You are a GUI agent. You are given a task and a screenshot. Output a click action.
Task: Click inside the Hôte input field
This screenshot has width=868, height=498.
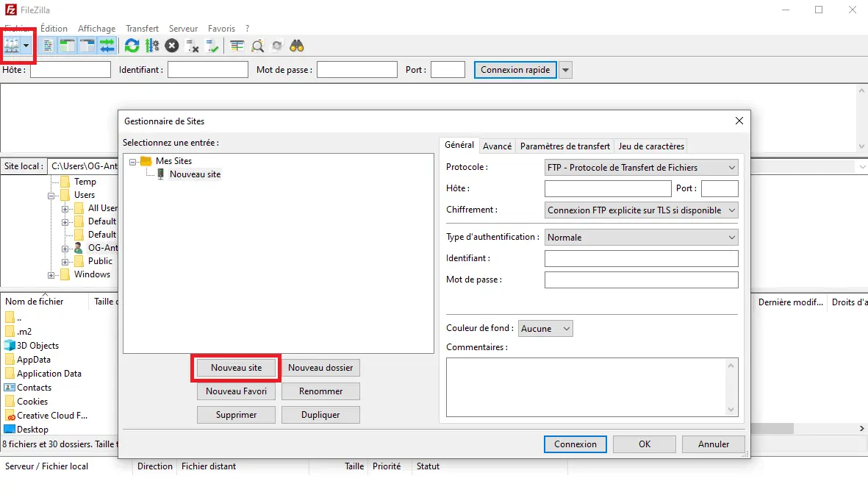click(608, 188)
